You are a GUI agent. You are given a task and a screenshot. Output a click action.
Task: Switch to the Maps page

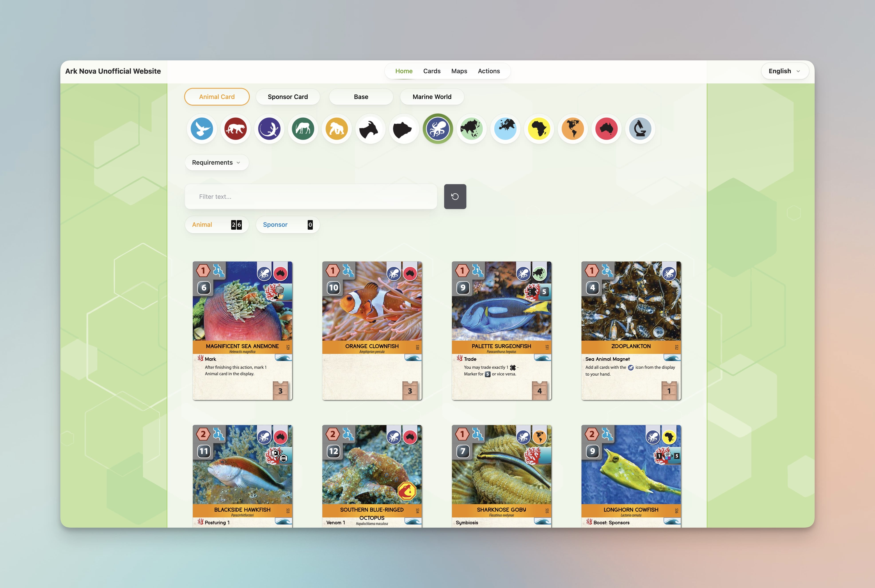[459, 71]
